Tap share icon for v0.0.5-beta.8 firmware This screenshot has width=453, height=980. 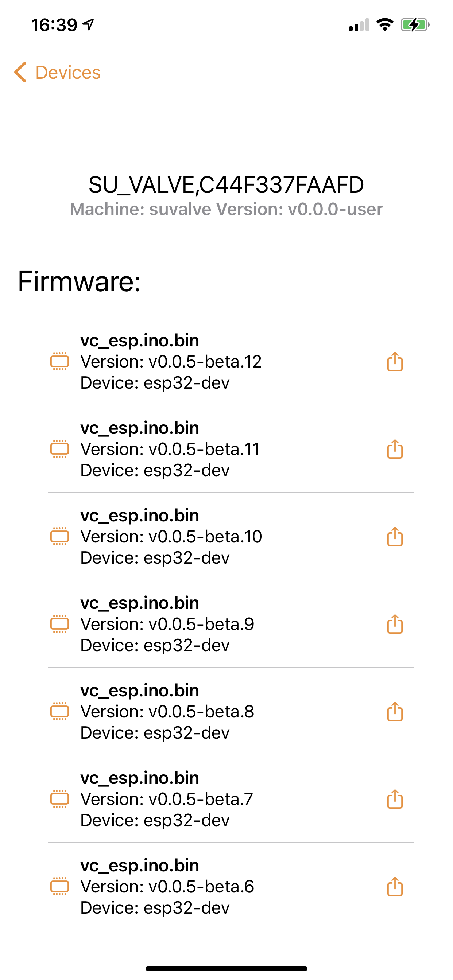pyautogui.click(x=395, y=711)
